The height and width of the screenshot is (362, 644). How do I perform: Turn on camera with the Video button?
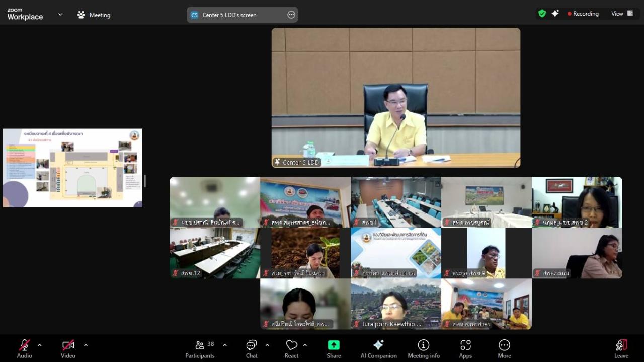[68, 348]
